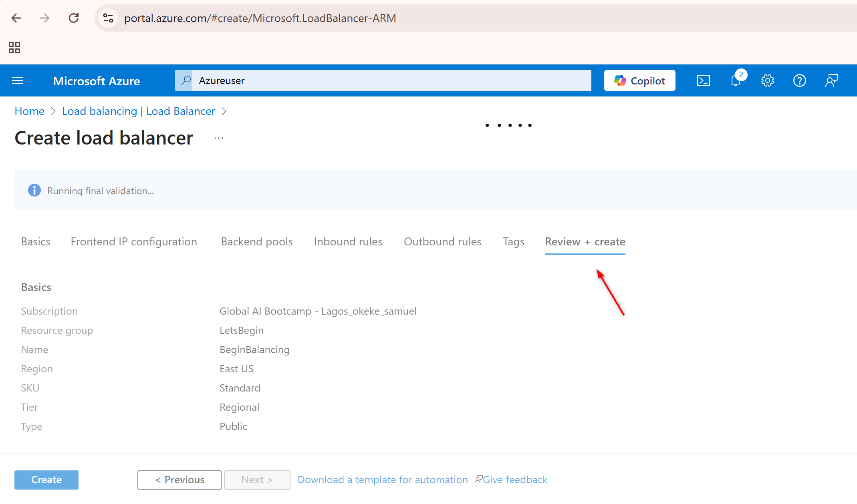The image size is (857, 504).
Task: Click the Copilot button
Action: [640, 80]
